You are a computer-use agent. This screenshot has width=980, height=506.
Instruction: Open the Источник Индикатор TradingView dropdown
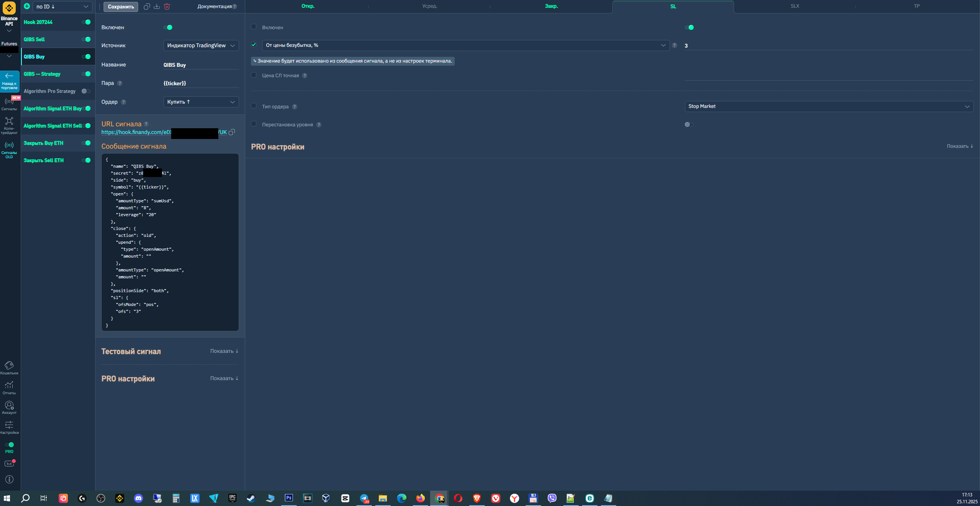pyautogui.click(x=201, y=45)
